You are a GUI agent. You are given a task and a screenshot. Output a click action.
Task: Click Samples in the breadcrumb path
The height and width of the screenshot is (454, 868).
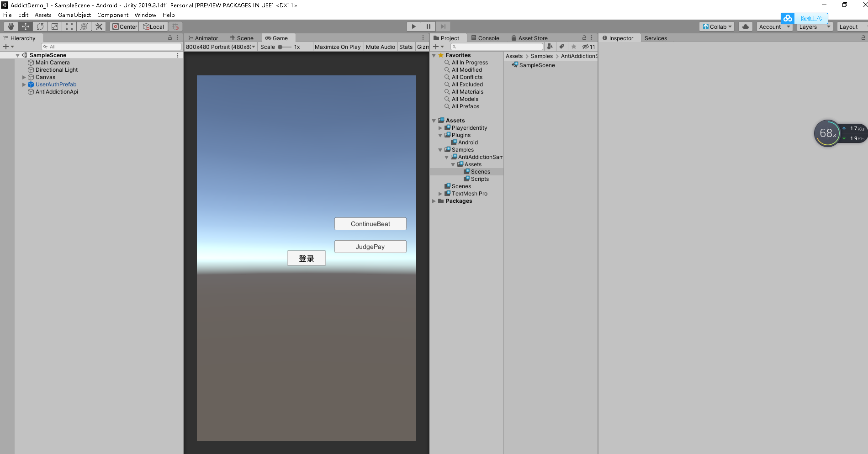pyautogui.click(x=542, y=56)
